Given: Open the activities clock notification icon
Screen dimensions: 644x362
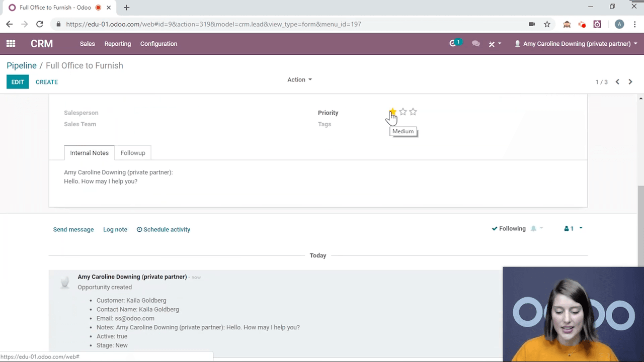Looking at the screenshot, I should tap(454, 44).
